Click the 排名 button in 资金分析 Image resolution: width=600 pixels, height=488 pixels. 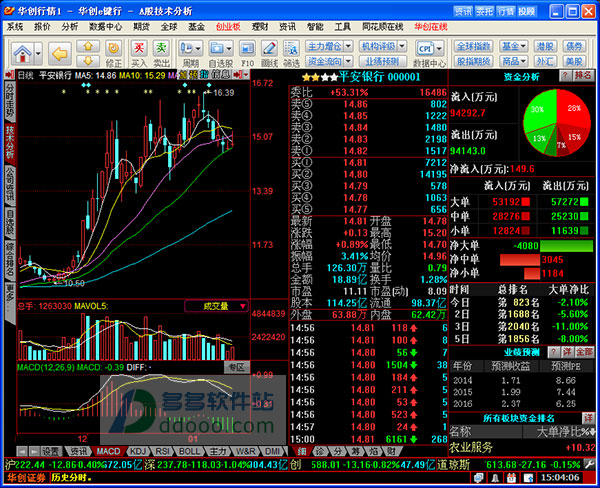click(583, 75)
